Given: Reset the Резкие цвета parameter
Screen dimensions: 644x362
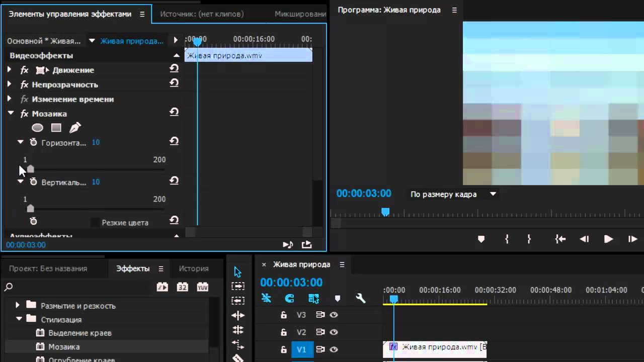Looking at the screenshot, I should (x=174, y=221).
